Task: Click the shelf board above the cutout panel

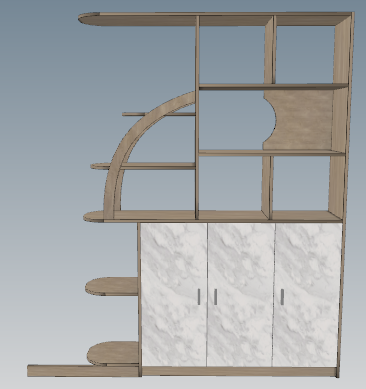Action: click(273, 87)
